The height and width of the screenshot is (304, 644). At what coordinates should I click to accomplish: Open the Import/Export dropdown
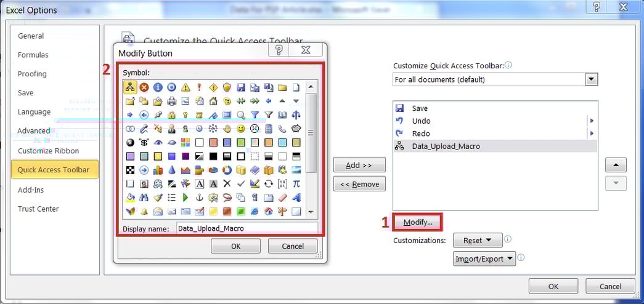484,259
